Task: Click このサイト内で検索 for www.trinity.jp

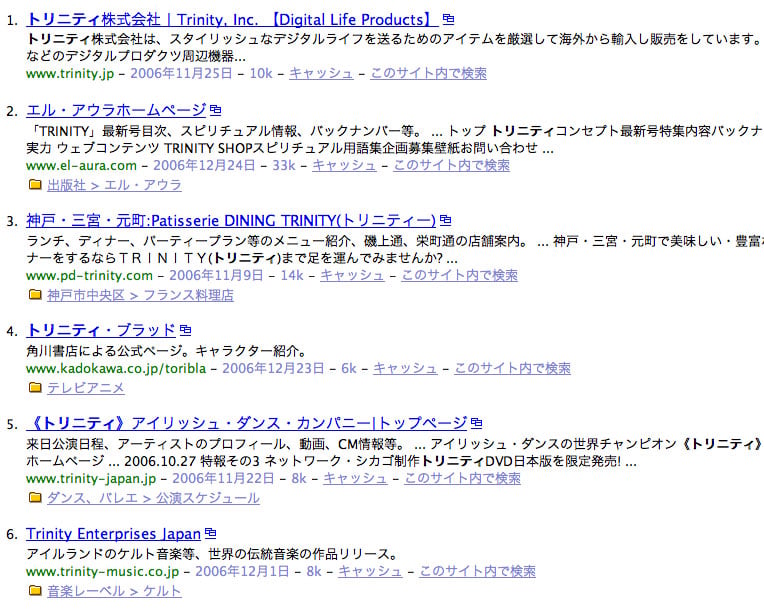Action: (428, 74)
